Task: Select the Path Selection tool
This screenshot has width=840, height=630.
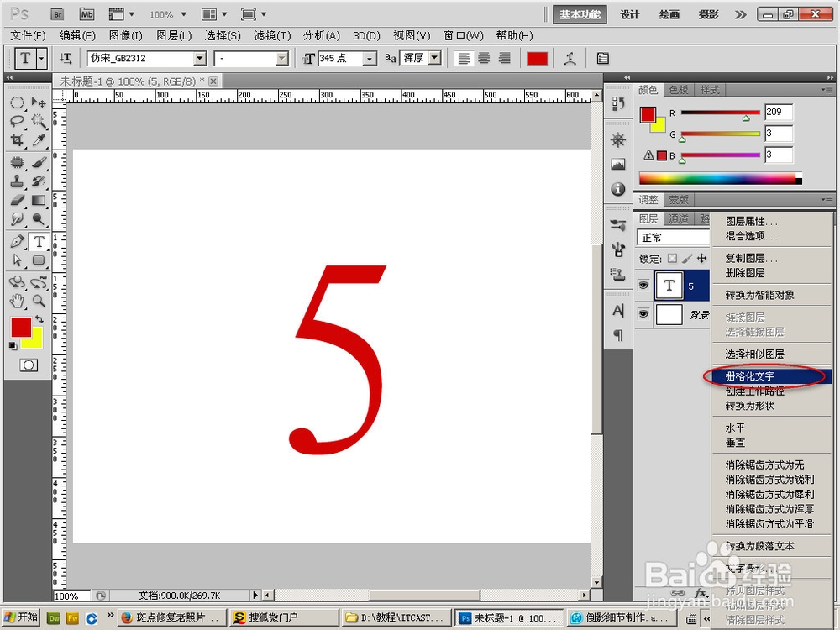Action: coord(17,260)
